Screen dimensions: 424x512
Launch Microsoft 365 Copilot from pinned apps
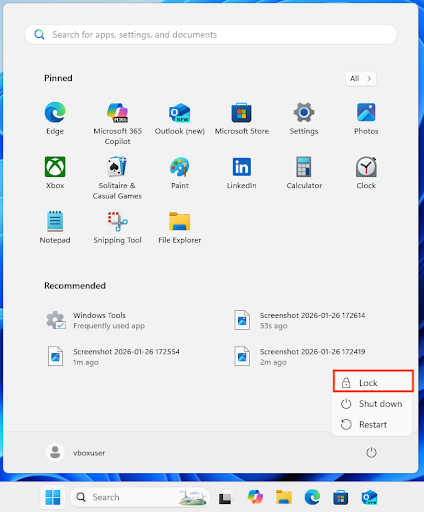pyautogui.click(x=117, y=124)
